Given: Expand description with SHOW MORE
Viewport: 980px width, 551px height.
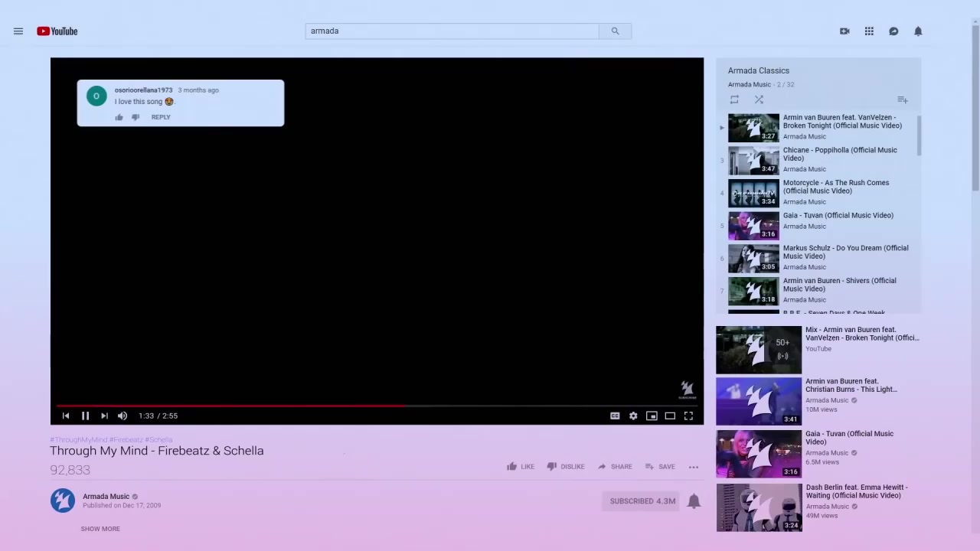Looking at the screenshot, I should 100,529.
